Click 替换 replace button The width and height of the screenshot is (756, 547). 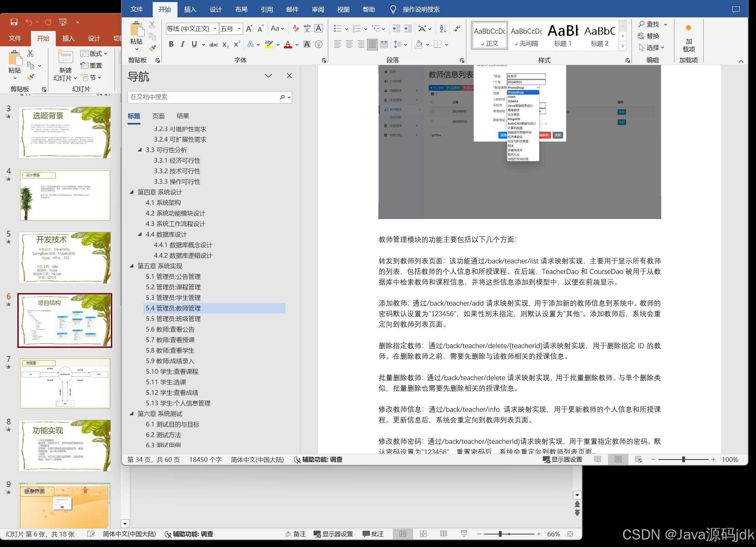coord(649,36)
